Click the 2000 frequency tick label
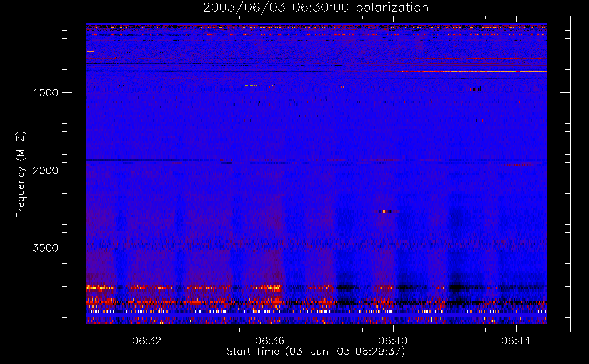 pos(46,170)
